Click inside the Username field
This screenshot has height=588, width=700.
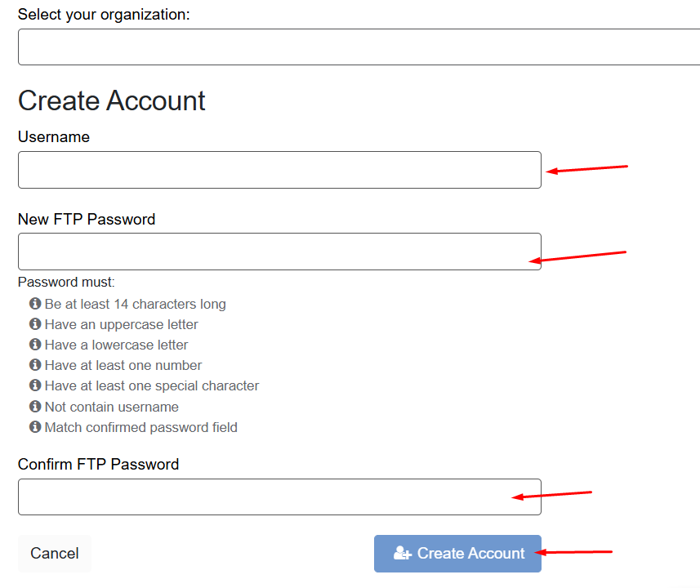tap(279, 170)
